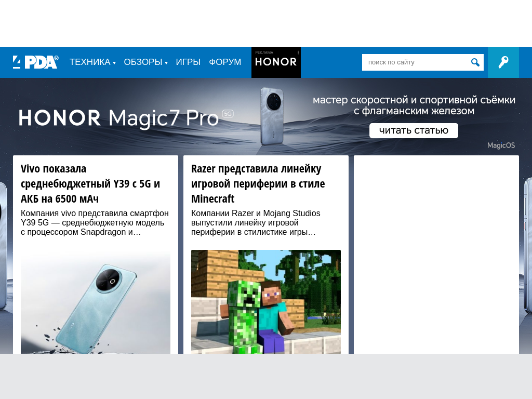Click the Vivo Y39 phone thumbnail
This screenshot has width=532, height=399.
click(96, 302)
